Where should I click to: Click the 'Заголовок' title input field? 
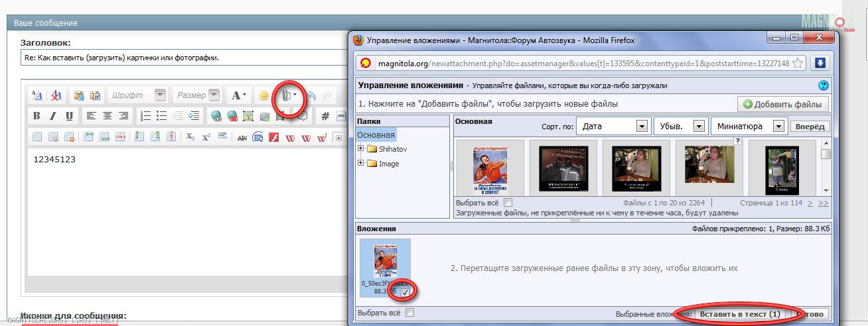tap(179, 58)
